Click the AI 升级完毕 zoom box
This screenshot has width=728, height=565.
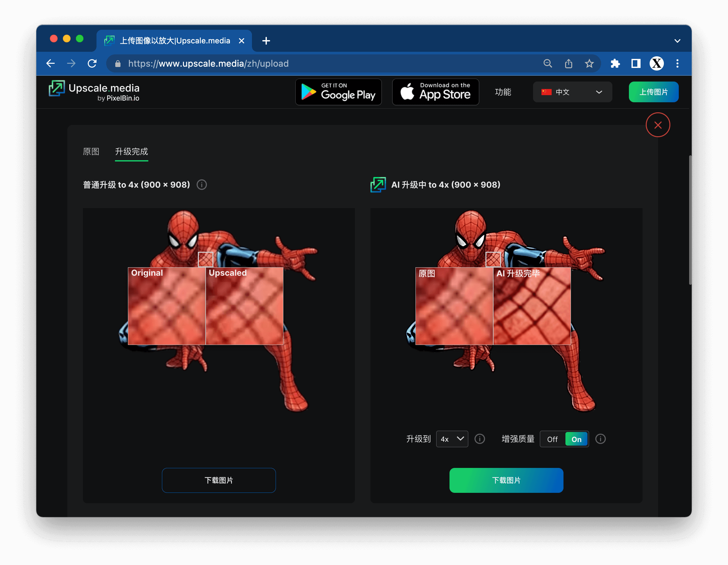coord(532,306)
